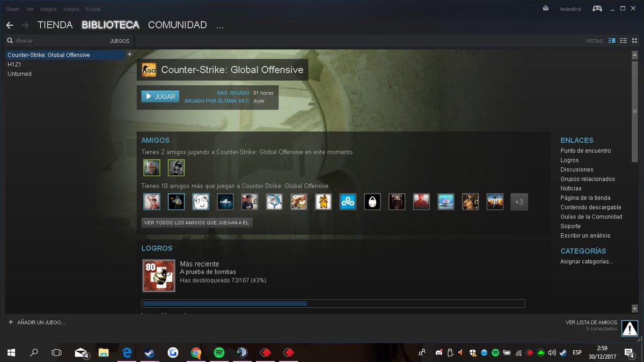Screen dimensions: 644x362
Task: Click Ver lista de amigos
Action: (591, 322)
